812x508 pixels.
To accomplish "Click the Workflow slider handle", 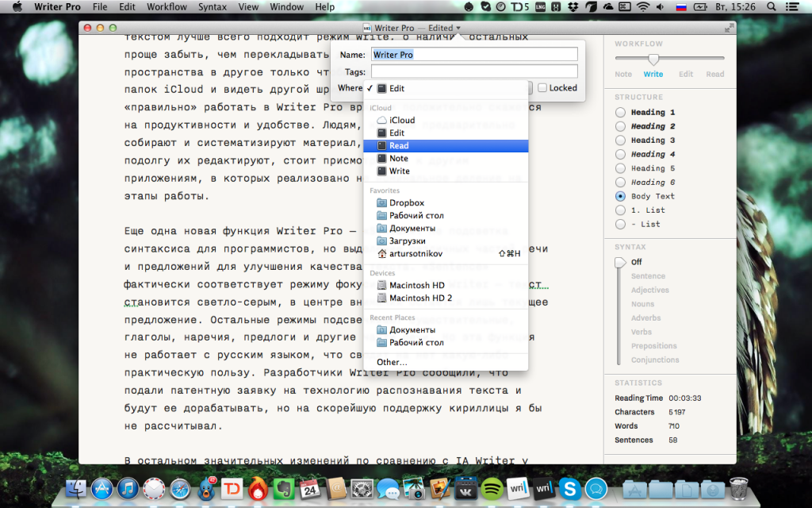I will pyautogui.click(x=653, y=59).
